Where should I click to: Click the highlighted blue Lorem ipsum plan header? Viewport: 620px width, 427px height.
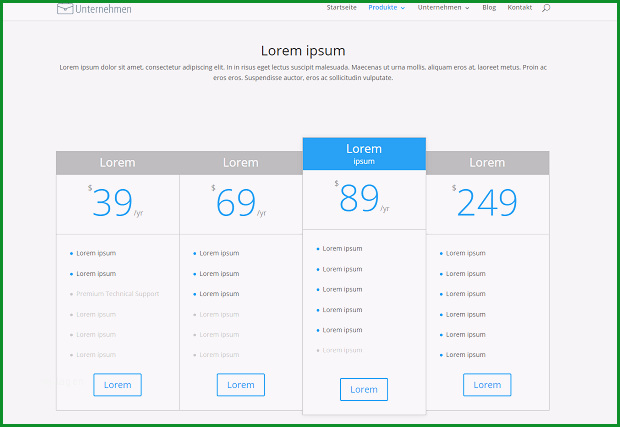pos(364,154)
